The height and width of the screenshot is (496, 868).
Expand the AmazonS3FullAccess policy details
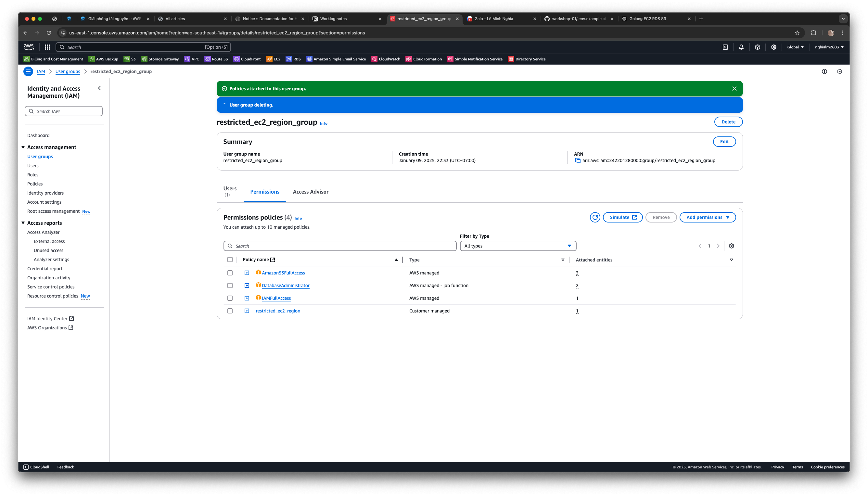[247, 273]
